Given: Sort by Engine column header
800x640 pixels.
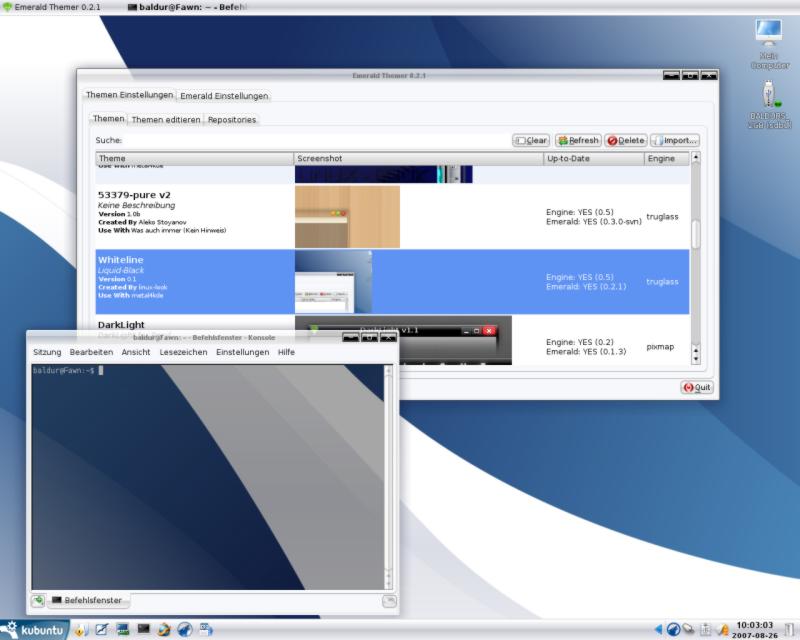Looking at the screenshot, I should click(666, 159).
